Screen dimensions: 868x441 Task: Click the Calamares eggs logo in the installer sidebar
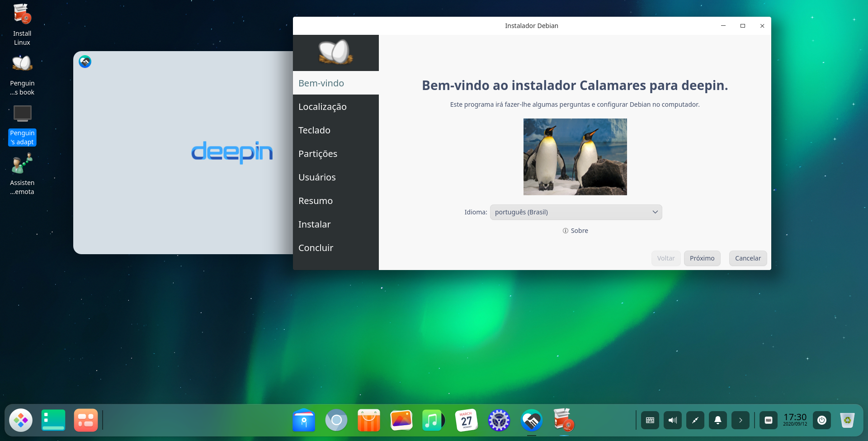point(335,52)
